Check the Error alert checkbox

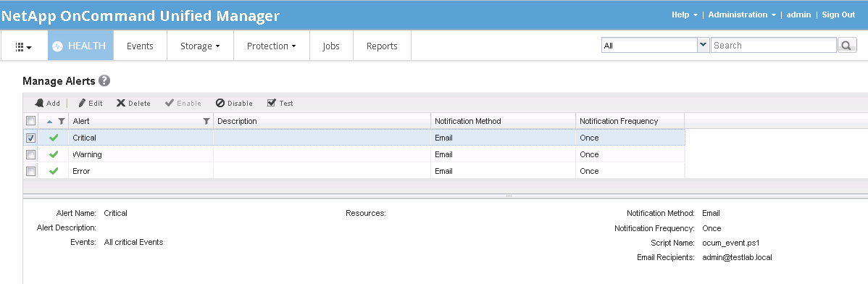[31, 171]
